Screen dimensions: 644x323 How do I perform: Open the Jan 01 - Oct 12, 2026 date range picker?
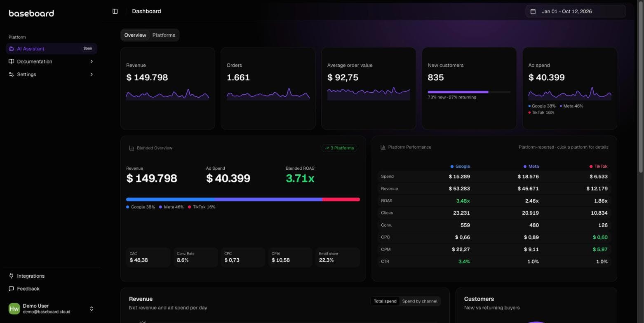(576, 12)
